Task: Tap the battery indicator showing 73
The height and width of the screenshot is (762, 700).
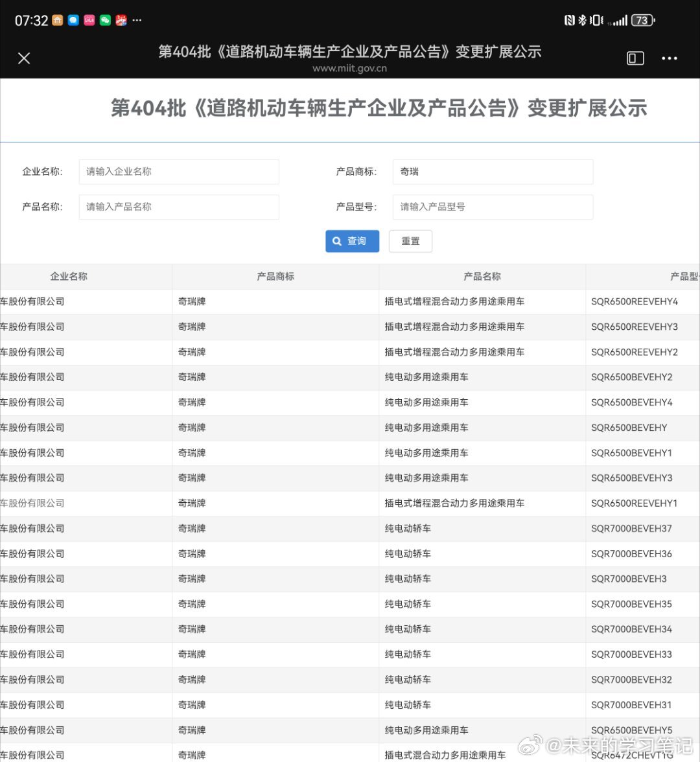Action: pos(643,21)
